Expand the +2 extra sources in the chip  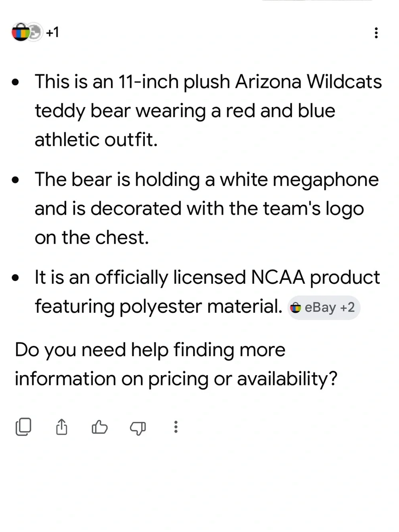click(x=347, y=307)
